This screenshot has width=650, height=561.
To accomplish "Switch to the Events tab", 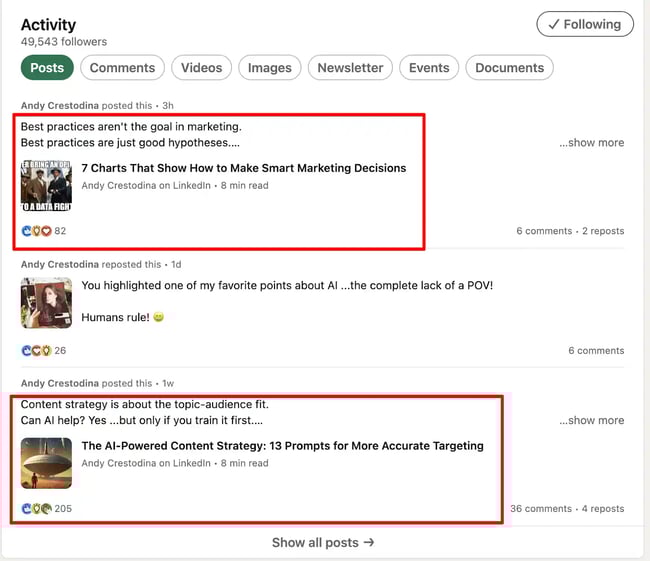I will pyautogui.click(x=429, y=68).
